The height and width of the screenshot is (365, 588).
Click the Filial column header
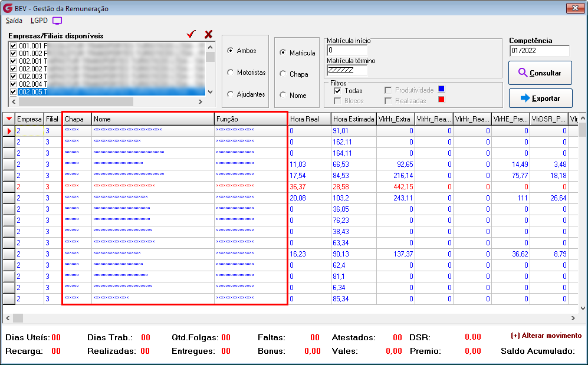(x=52, y=119)
